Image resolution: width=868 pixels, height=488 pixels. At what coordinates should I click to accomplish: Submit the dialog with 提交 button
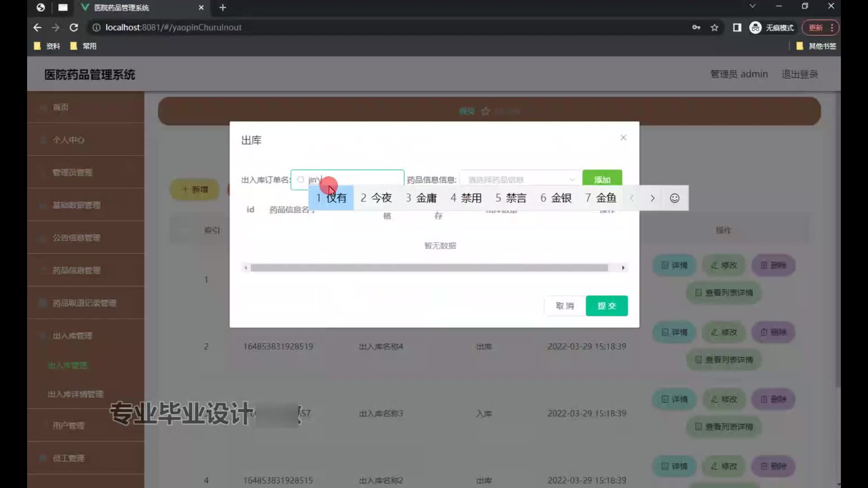[x=606, y=306]
